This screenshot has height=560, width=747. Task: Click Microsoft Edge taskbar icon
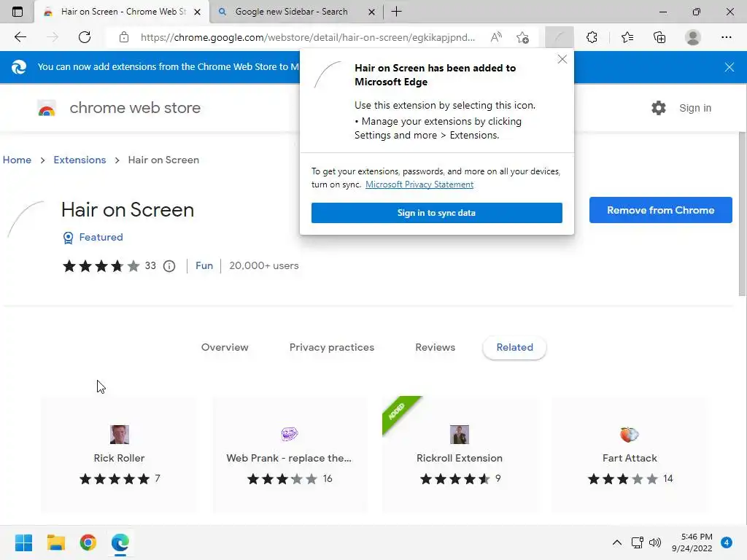coord(120,542)
